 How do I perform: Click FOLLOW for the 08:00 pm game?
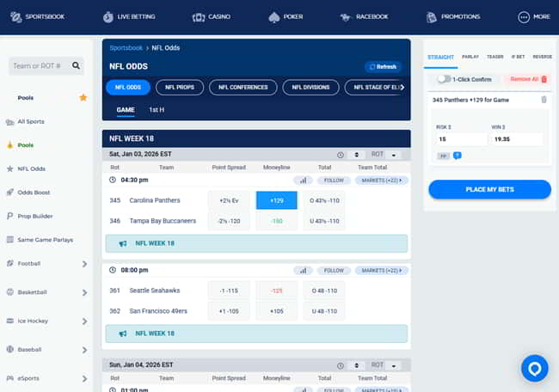[334, 271]
